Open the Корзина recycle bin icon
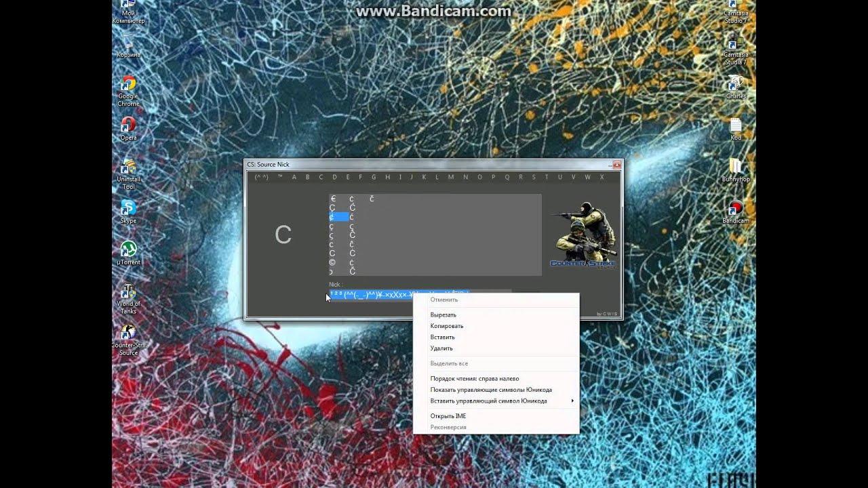This screenshot has width=868, height=488. click(128, 46)
